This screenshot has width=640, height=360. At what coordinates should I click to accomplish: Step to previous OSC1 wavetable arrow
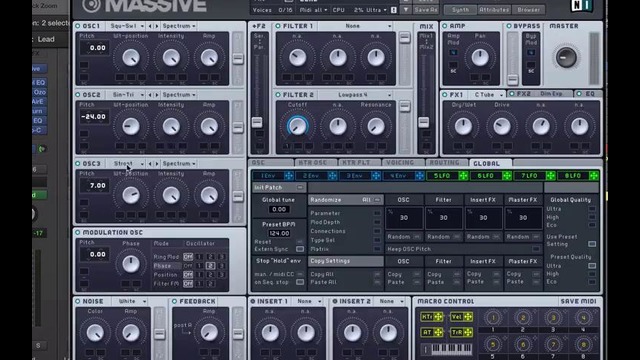coord(150,26)
